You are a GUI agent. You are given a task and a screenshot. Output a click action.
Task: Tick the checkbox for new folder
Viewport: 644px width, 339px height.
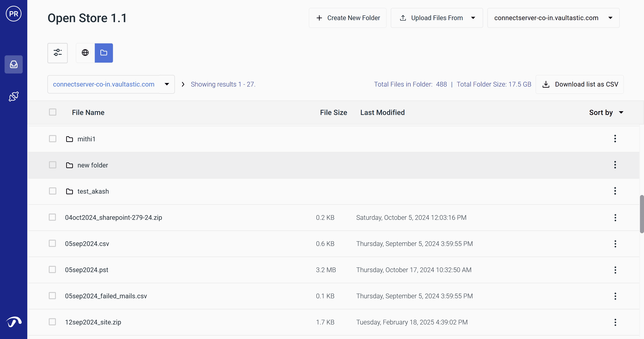(53, 165)
